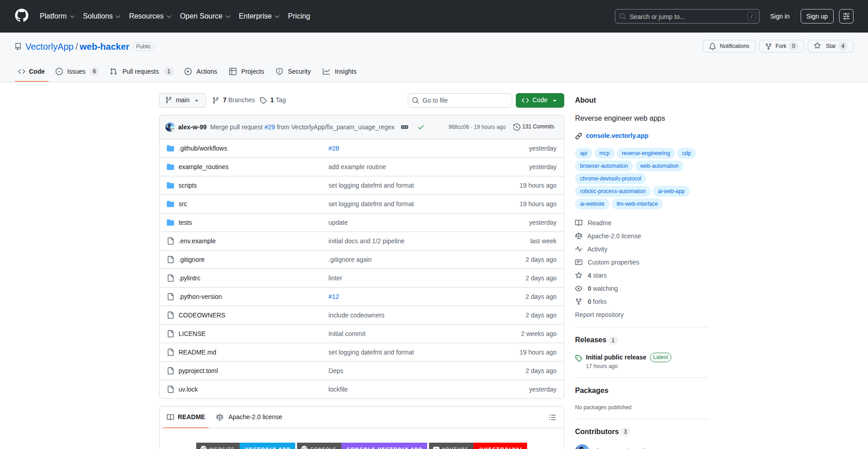Open the notifications bell icon

click(712, 46)
